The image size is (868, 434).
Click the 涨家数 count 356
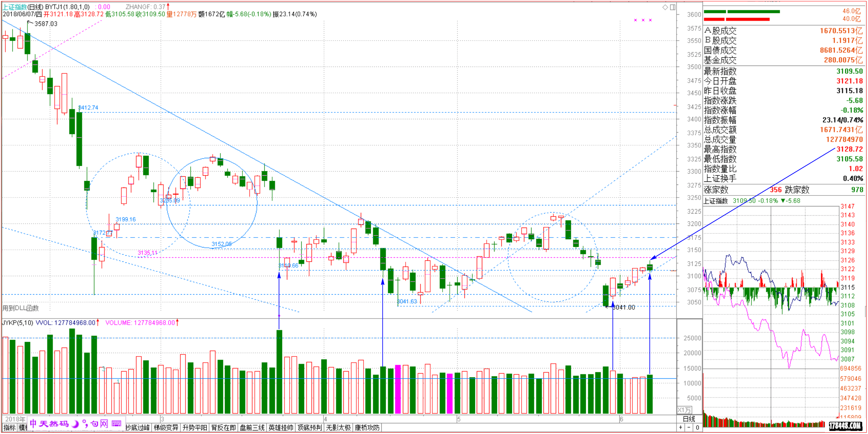(776, 190)
